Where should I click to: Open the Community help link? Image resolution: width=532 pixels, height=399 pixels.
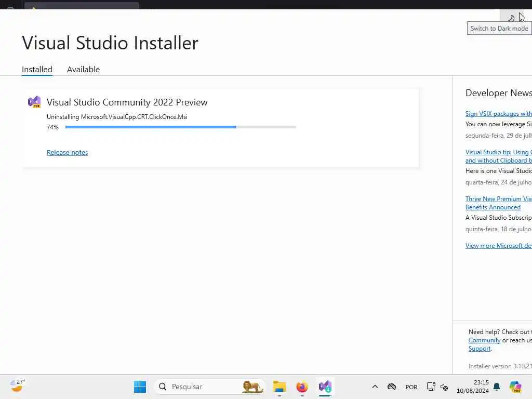(x=484, y=340)
